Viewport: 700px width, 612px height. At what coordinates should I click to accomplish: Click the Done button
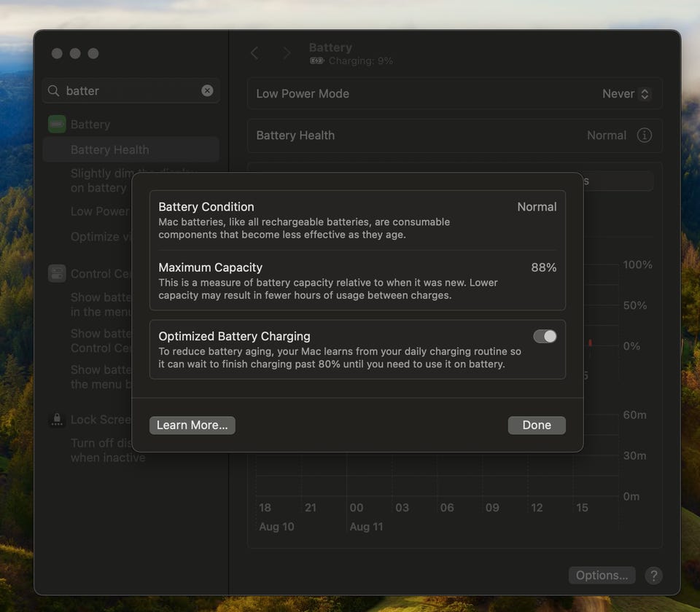coord(537,425)
